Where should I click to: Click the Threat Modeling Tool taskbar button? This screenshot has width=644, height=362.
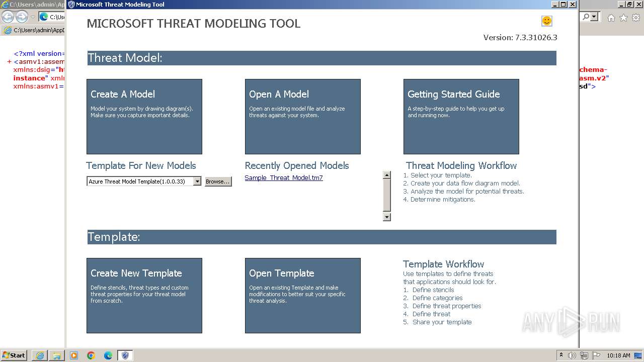125,355
